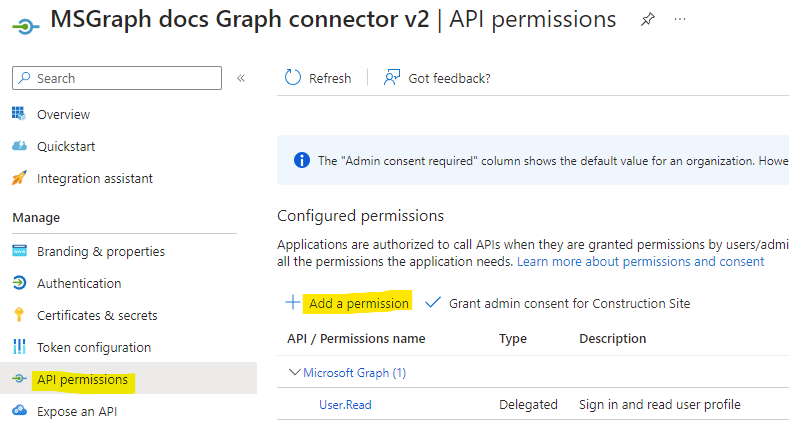Click the Type column header
The image size is (789, 427).
512,338
